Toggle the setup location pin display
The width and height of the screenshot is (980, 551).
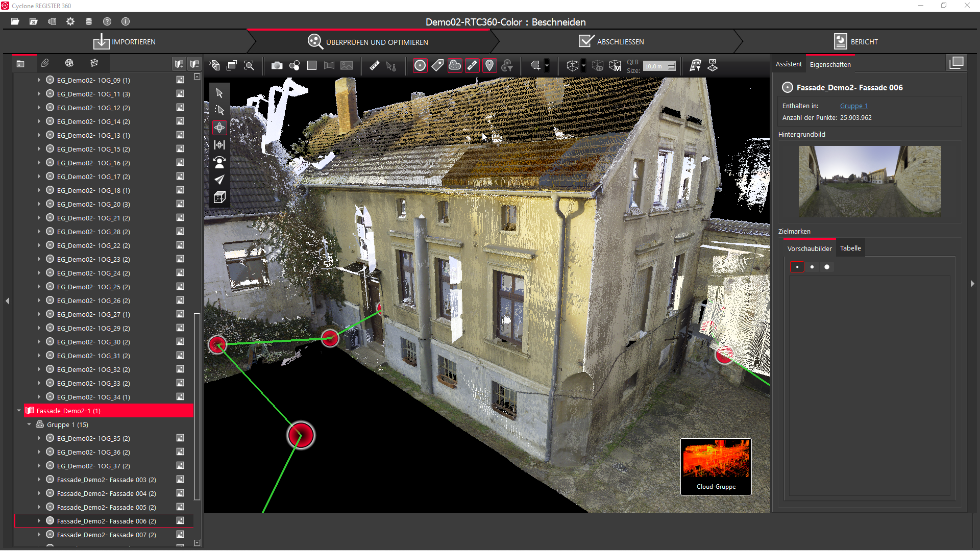(x=489, y=66)
